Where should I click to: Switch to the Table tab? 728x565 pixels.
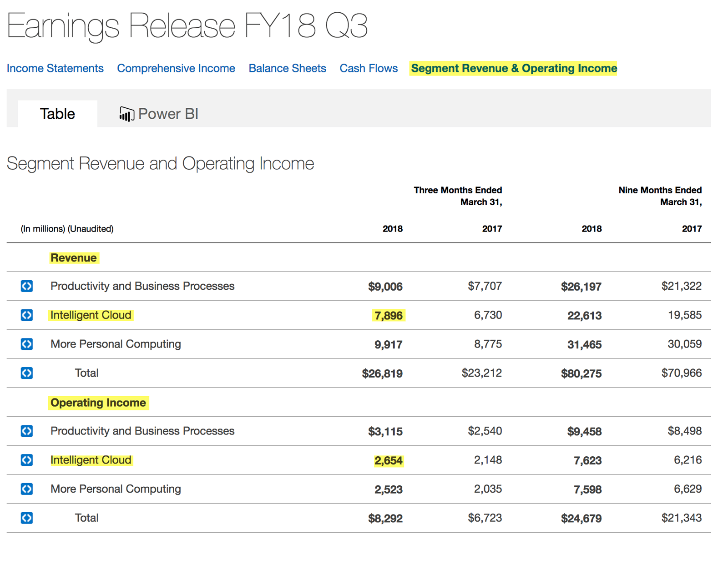[57, 114]
